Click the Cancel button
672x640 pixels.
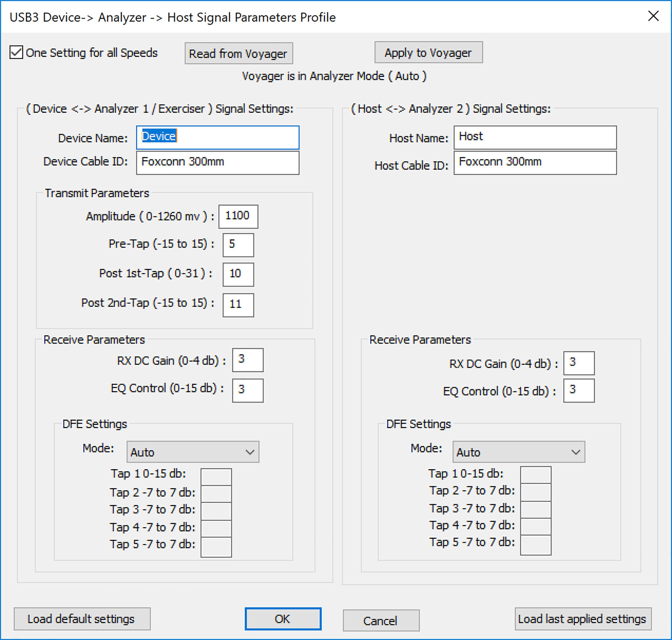[x=381, y=621]
